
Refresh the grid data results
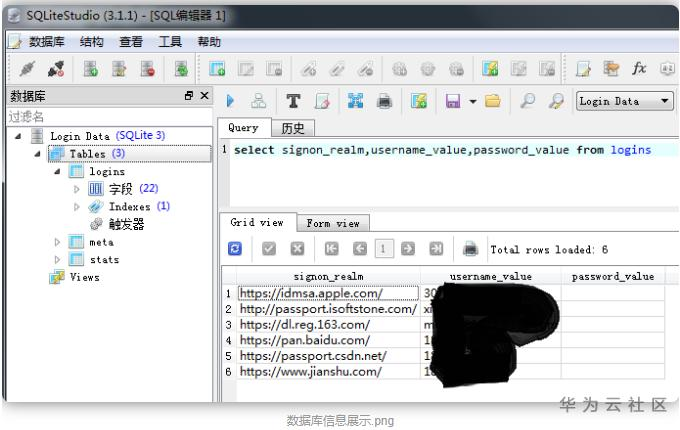tap(235, 249)
